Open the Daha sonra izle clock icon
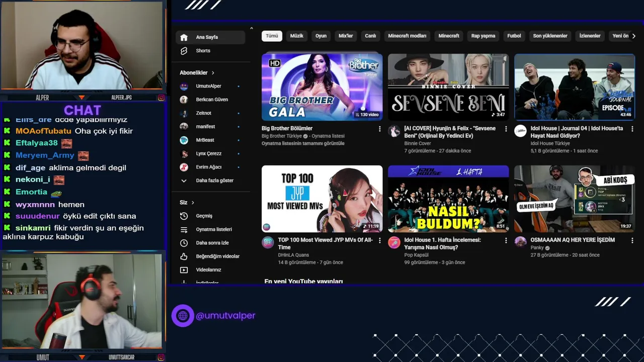Screen dimensions: 644x362 pyautogui.click(x=184, y=243)
